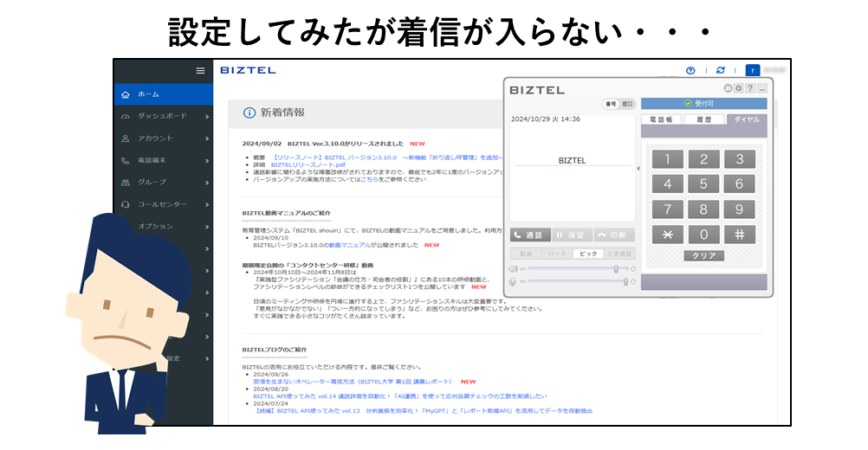868x450 pixels.
Task: Click the BIZTEL logo in the page header
Action: (248, 71)
